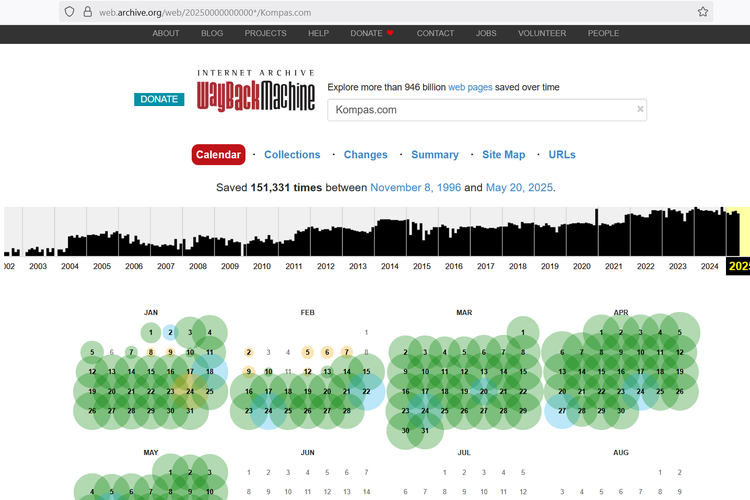Click the bookmark star icon in address bar
Image resolution: width=750 pixels, height=500 pixels.
[703, 12]
